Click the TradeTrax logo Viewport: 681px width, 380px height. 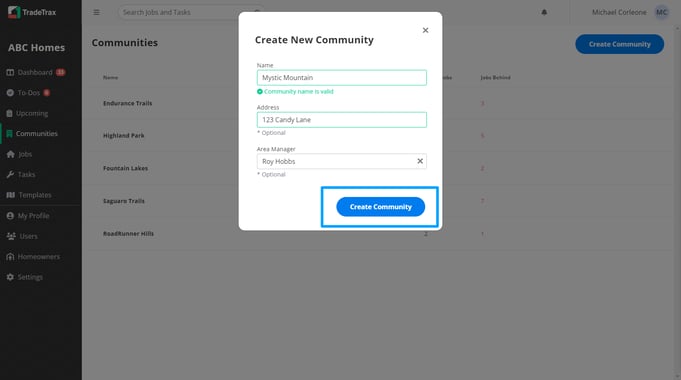tap(32, 12)
